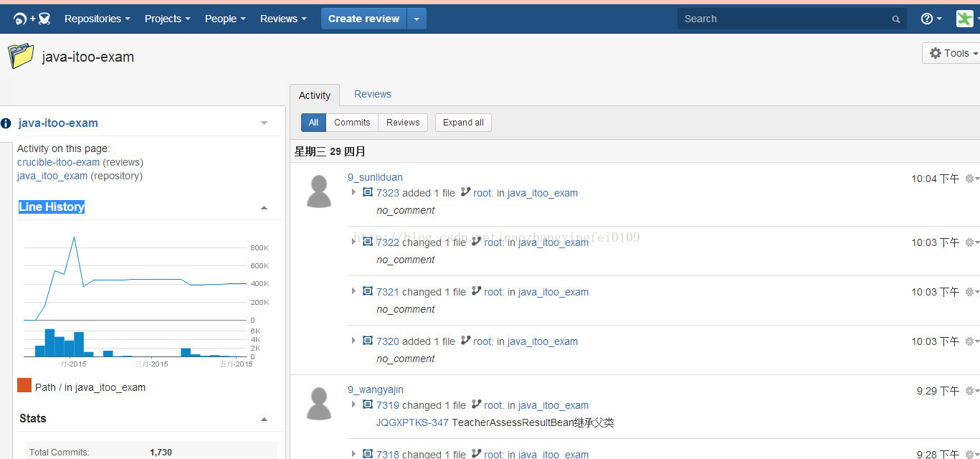This screenshot has width=980, height=459.
Task: Click changeset icon next to 7320
Action: [x=368, y=341]
